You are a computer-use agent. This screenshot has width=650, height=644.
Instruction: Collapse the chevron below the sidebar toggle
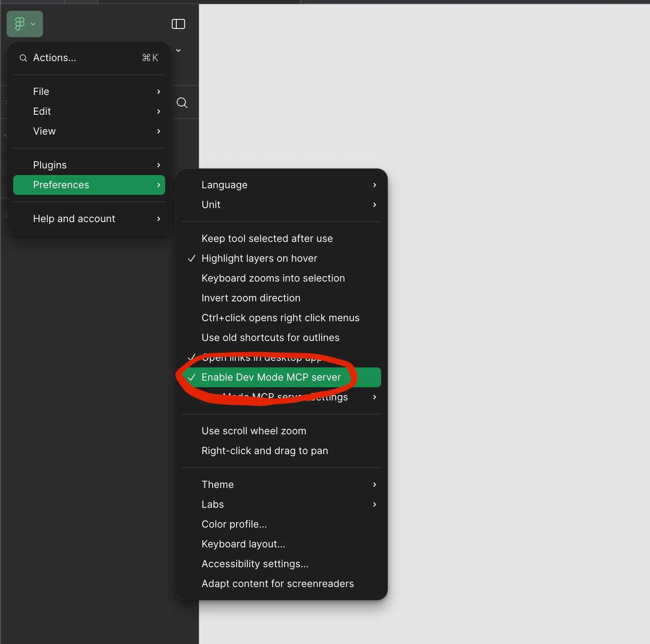[178, 50]
